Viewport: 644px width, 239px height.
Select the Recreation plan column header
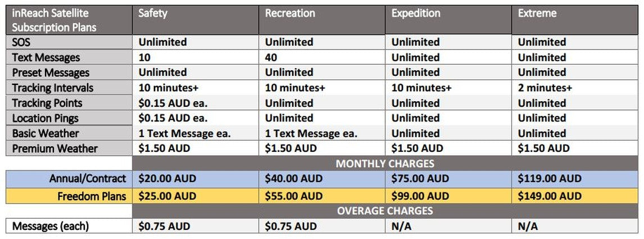290,13
